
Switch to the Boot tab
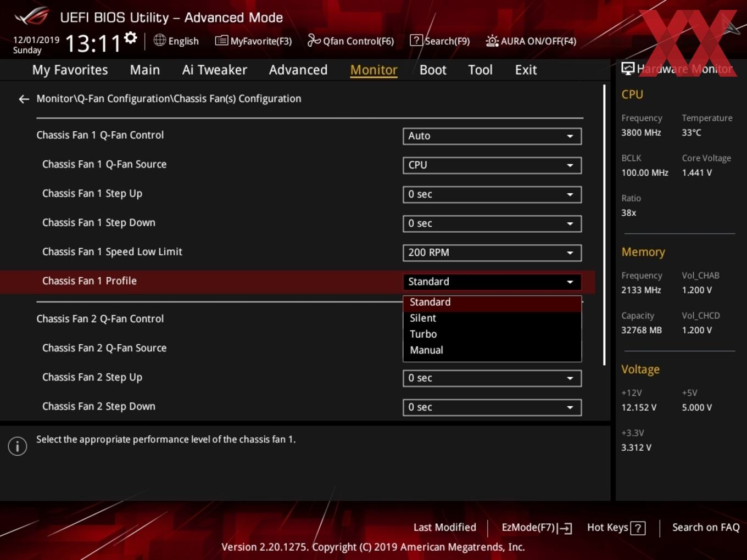(433, 70)
